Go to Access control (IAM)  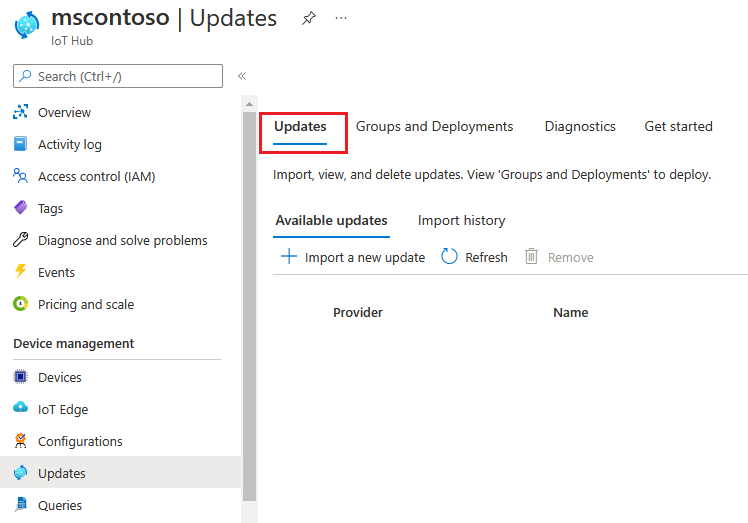pos(97,177)
